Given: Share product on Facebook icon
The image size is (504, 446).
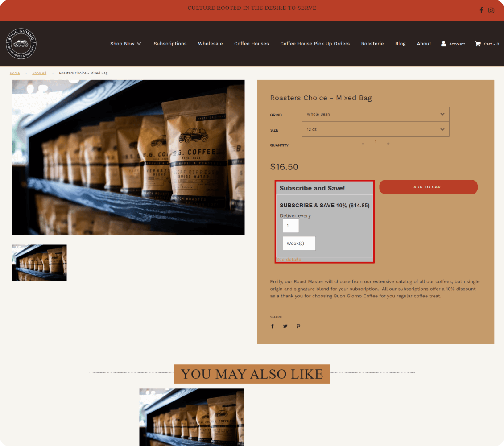Looking at the screenshot, I should [273, 326].
